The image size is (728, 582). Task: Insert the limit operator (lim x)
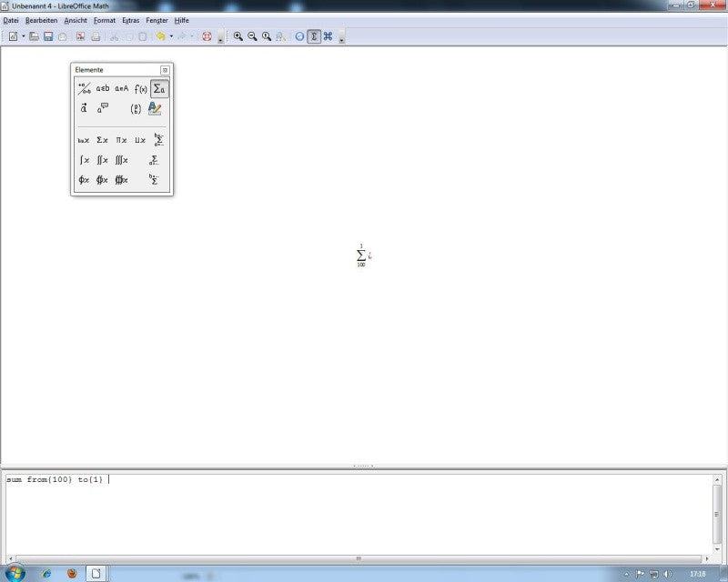coord(84,140)
